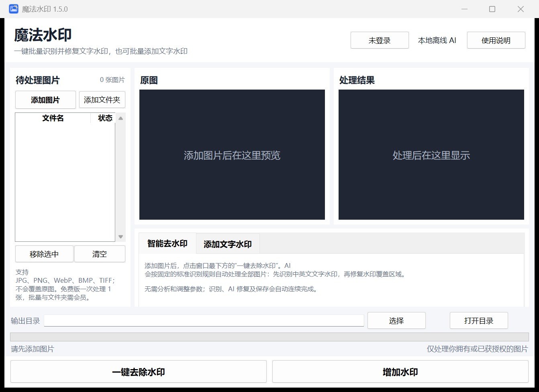Screen dimensions: 539x392
Task: Minimize the 魔法水印 window
Action: [465, 9]
